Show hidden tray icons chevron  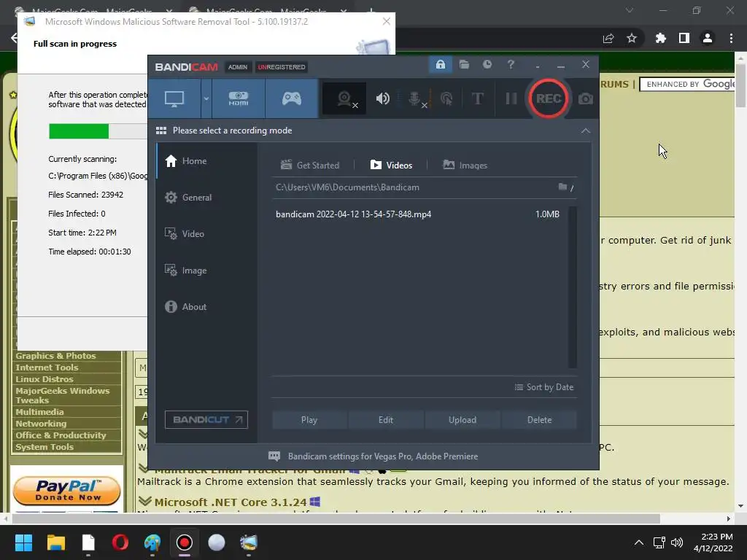coord(639,542)
